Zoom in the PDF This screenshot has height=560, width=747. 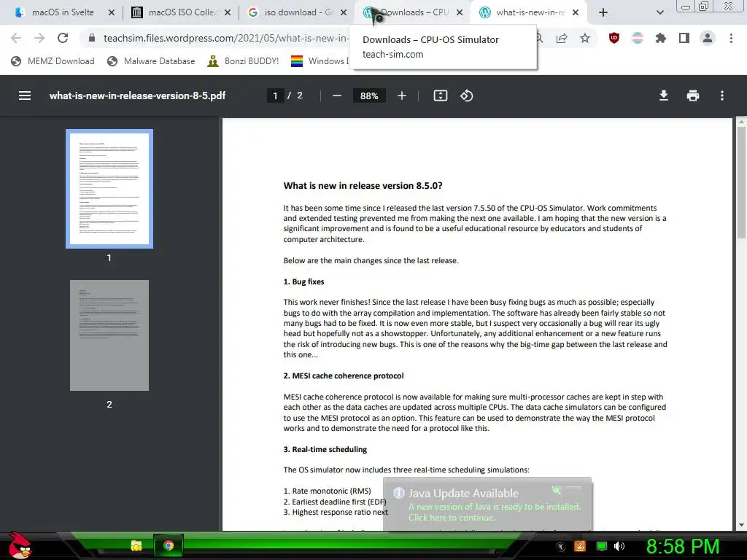pos(402,96)
